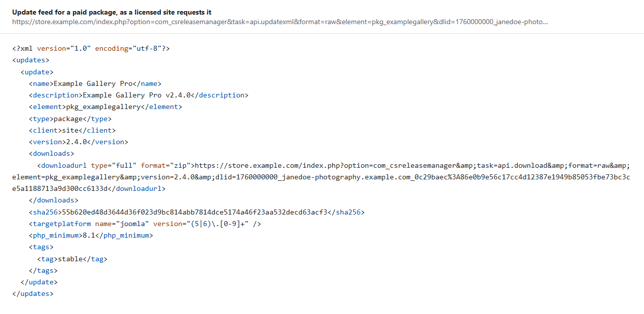Click the store.example.com request URL under the heading
The image size is (644, 314).
point(280,22)
